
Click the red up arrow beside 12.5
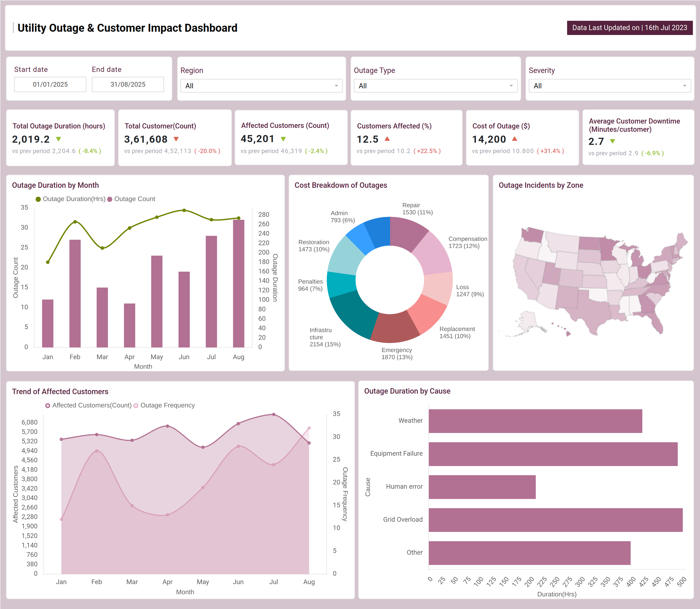click(387, 139)
